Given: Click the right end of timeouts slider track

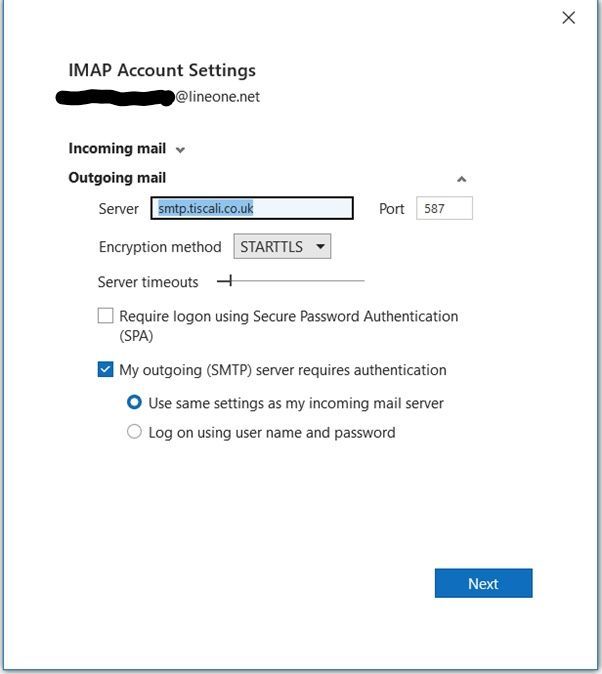Looking at the screenshot, I should [362, 282].
